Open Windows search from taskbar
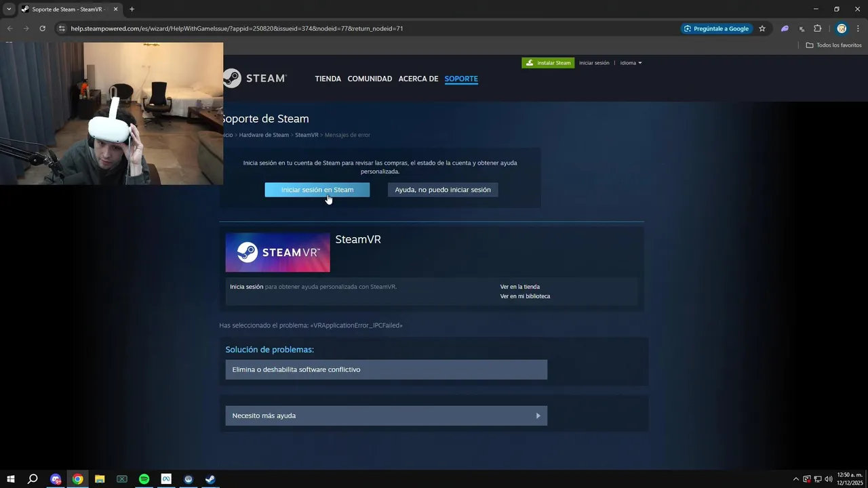The width and height of the screenshot is (868, 488). (x=33, y=479)
